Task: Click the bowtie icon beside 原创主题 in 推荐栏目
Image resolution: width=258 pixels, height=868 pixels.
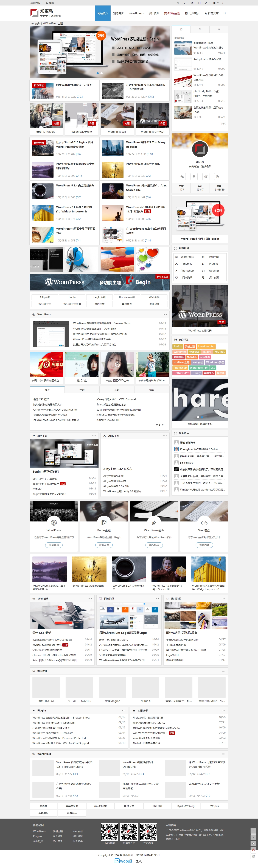Action: tap(203, 257)
